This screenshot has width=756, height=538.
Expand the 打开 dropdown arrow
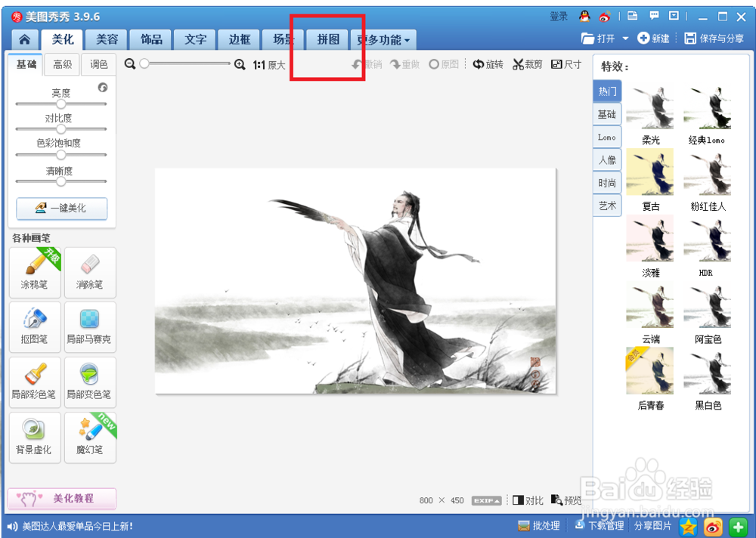pyautogui.click(x=625, y=39)
